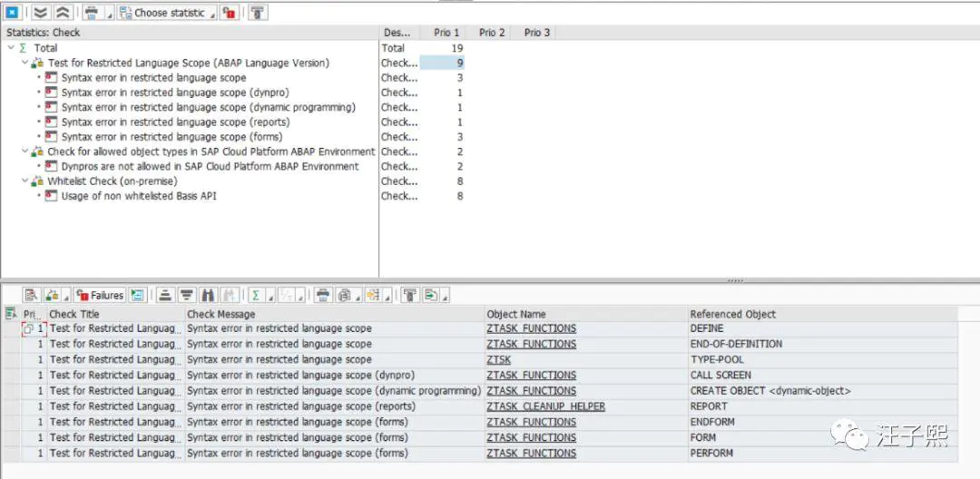Click the Failures button in results toolbar
The height and width of the screenshot is (479, 980).
coord(100,295)
